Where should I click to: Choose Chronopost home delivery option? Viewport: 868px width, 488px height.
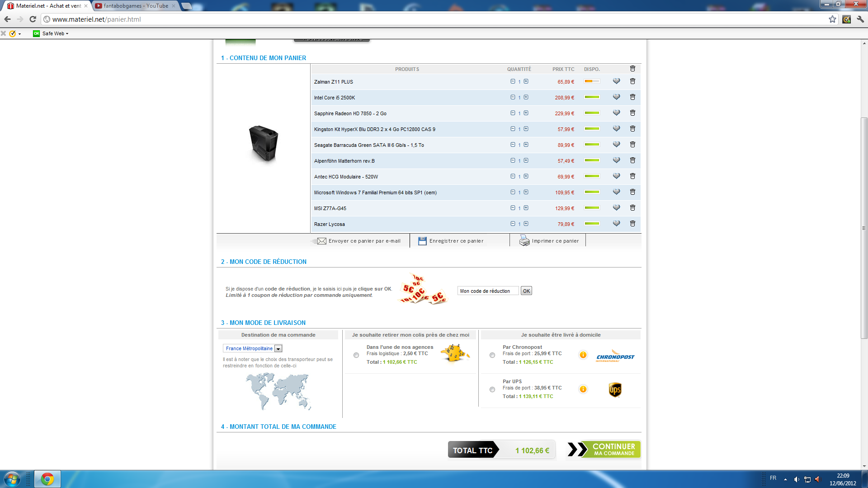tap(492, 355)
